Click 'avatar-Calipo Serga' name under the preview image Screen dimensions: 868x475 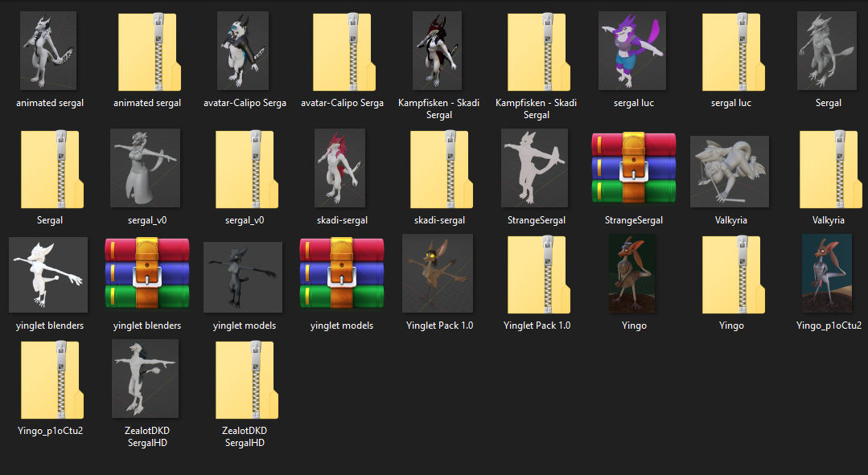tap(245, 103)
